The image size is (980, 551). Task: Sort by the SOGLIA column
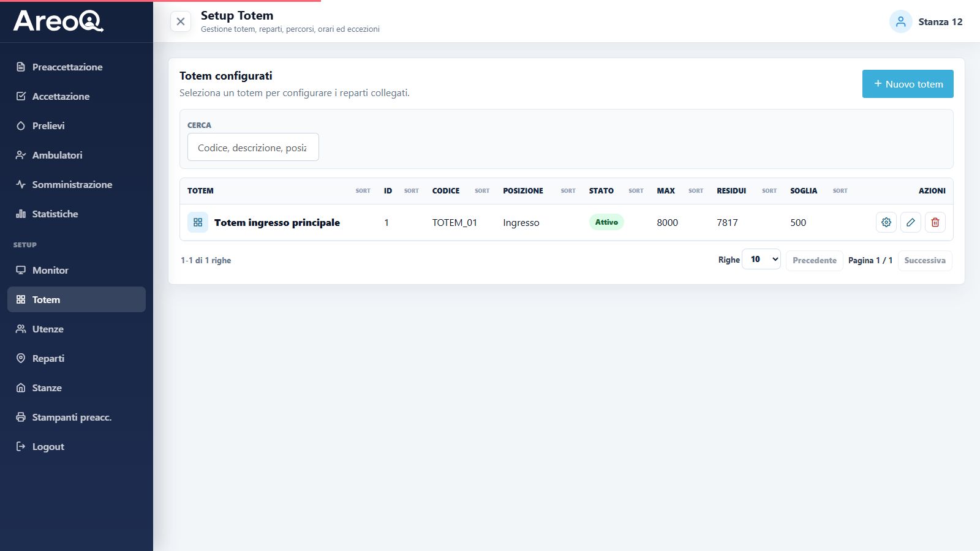point(840,191)
